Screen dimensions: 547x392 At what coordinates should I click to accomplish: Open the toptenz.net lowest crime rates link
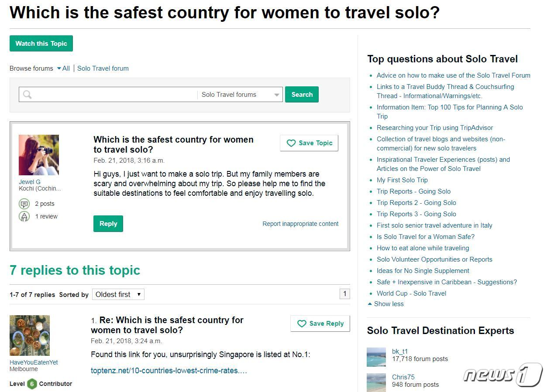click(x=169, y=371)
